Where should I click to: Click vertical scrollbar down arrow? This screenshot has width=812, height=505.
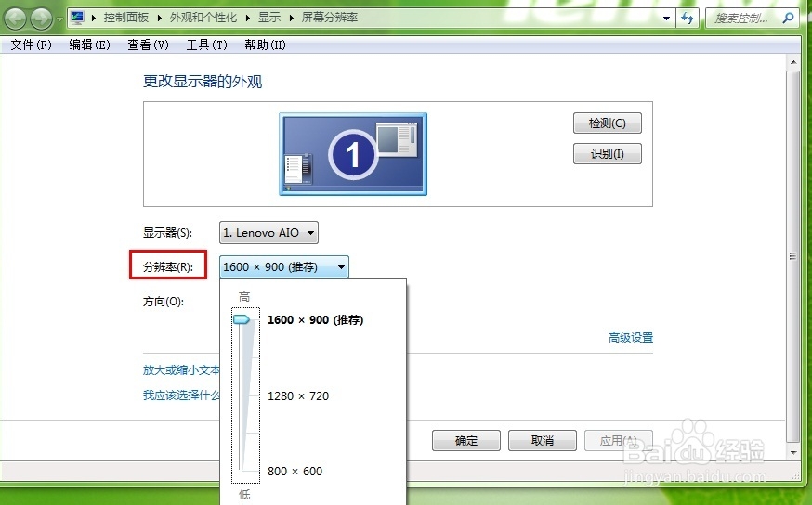point(792,453)
